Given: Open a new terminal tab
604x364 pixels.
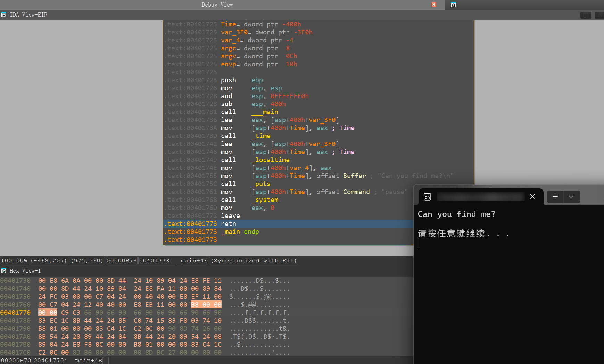Looking at the screenshot, I should click(555, 197).
